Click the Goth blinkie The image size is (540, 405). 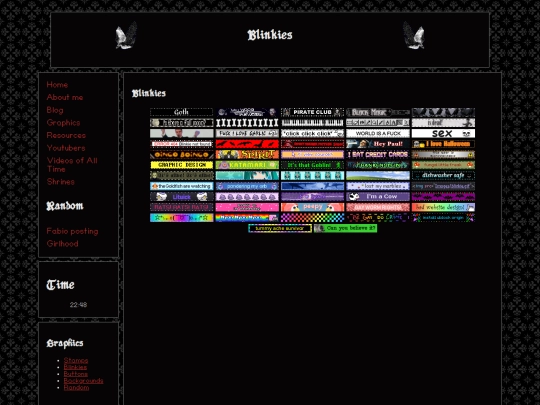(181, 112)
